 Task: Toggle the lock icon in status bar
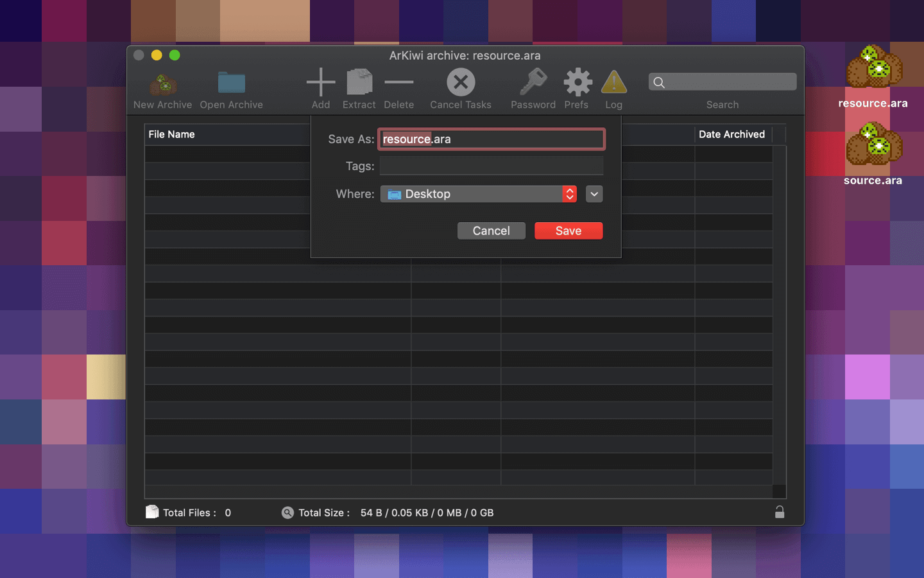click(x=779, y=512)
